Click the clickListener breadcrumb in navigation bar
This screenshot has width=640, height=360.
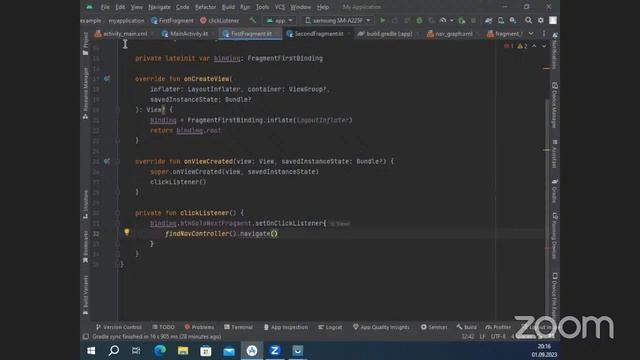[220, 20]
